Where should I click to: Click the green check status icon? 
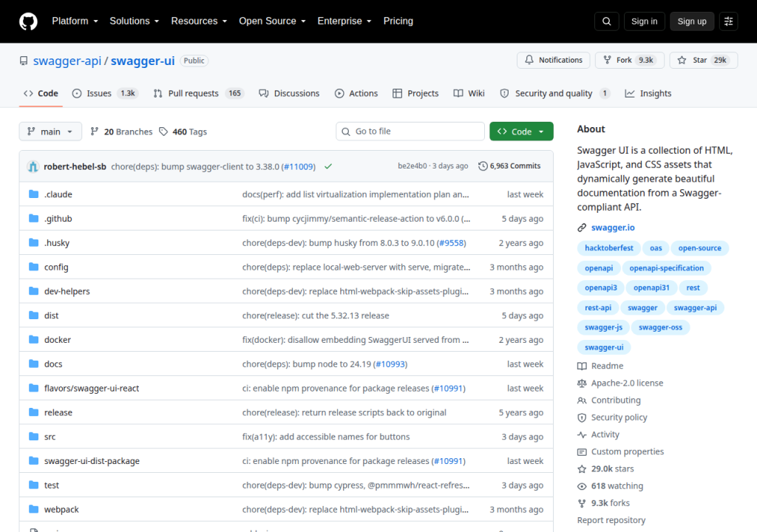click(x=328, y=166)
